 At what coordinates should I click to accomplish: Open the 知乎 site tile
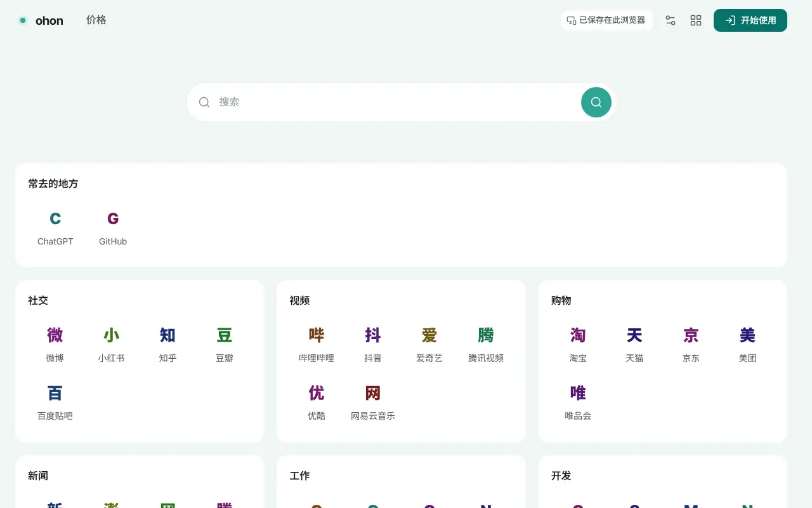168,345
